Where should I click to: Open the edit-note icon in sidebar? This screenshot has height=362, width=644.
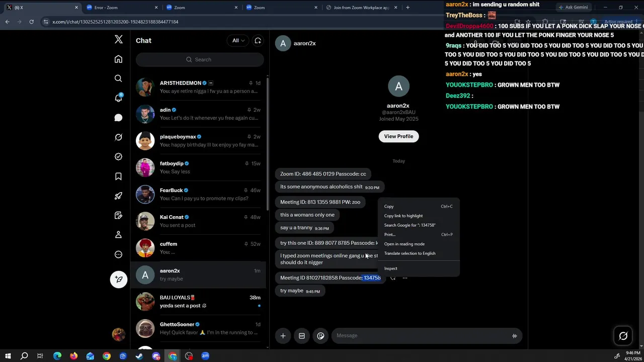pyautogui.click(x=118, y=215)
